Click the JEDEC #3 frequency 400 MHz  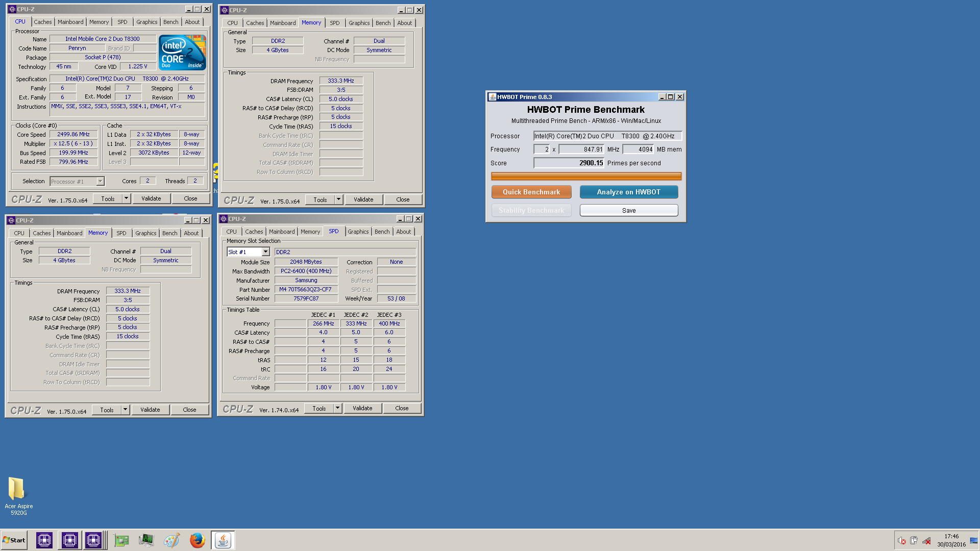coord(389,324)
